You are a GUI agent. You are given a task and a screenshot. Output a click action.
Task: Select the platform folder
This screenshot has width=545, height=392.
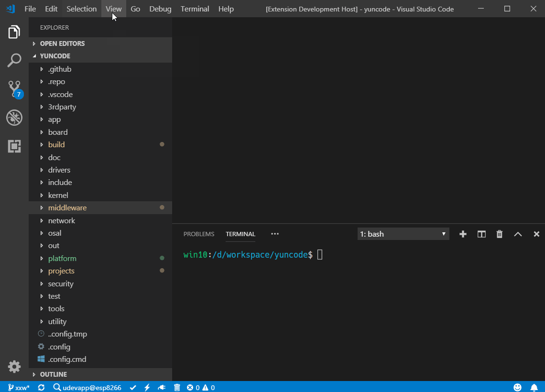click(x=100, y=258)
